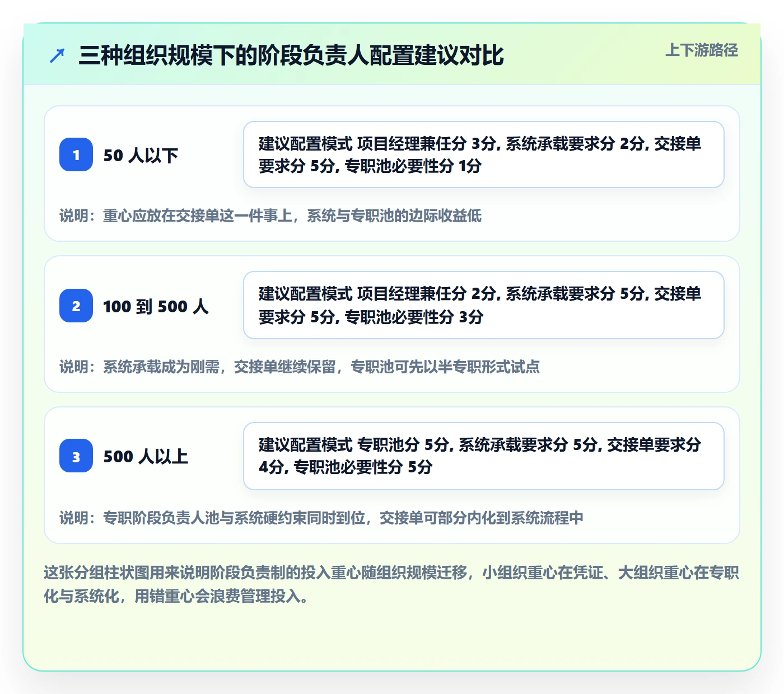Click the config box starting 专职池分 5分

pos(484,456)
